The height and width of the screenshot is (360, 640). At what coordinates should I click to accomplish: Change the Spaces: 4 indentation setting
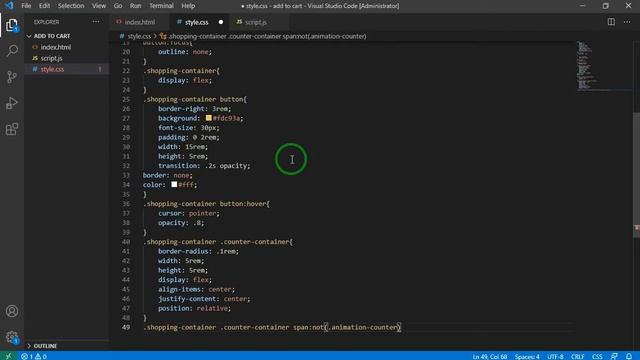click(x=527, y=356)
